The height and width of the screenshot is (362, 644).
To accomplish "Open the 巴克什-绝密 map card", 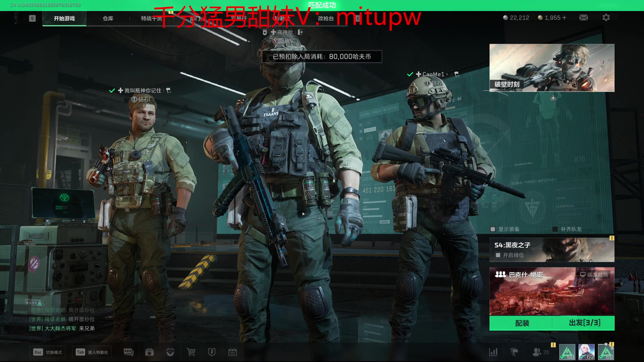I will coord(552,291).
